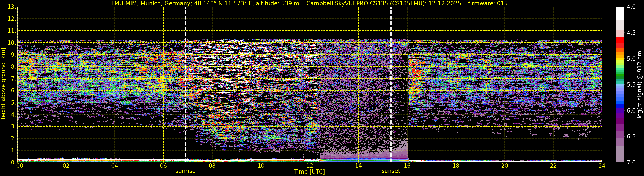Click the "6." height axis tick label

13,91
